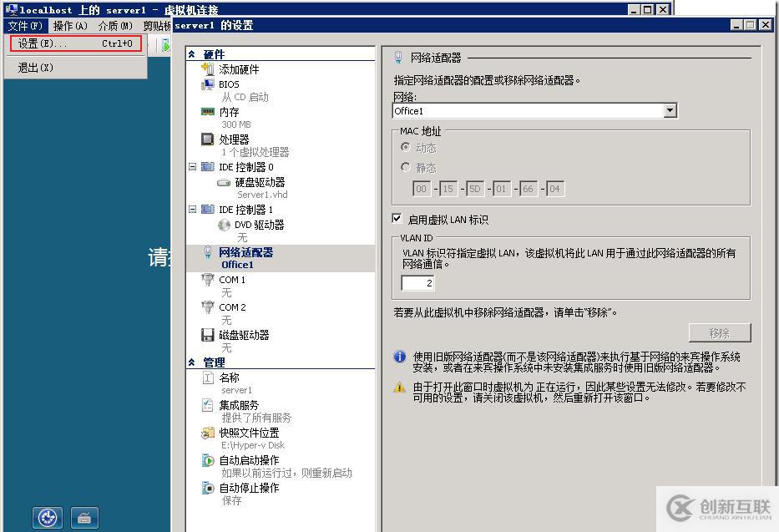Select 添加硬件 in the hardware tree
Image resolution: width=779 pixels, height=532 pixels.
click(239, 69)
